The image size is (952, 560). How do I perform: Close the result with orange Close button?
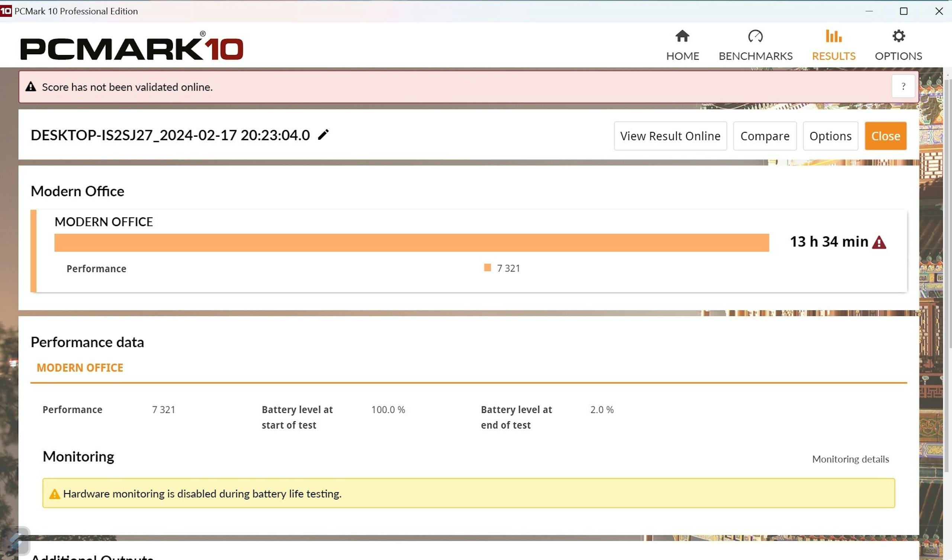885,136
